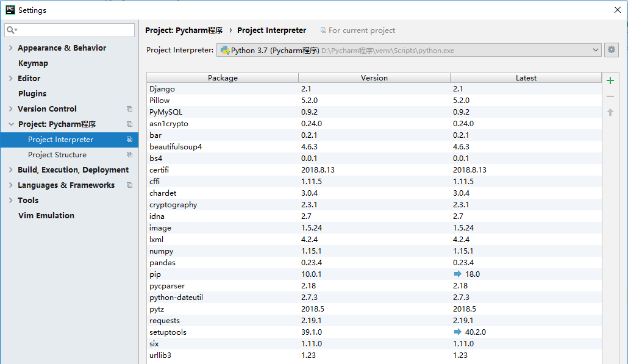628x364 pixels.
Task: Open the interpreter gear settings icon
Action: click(611, 49)
